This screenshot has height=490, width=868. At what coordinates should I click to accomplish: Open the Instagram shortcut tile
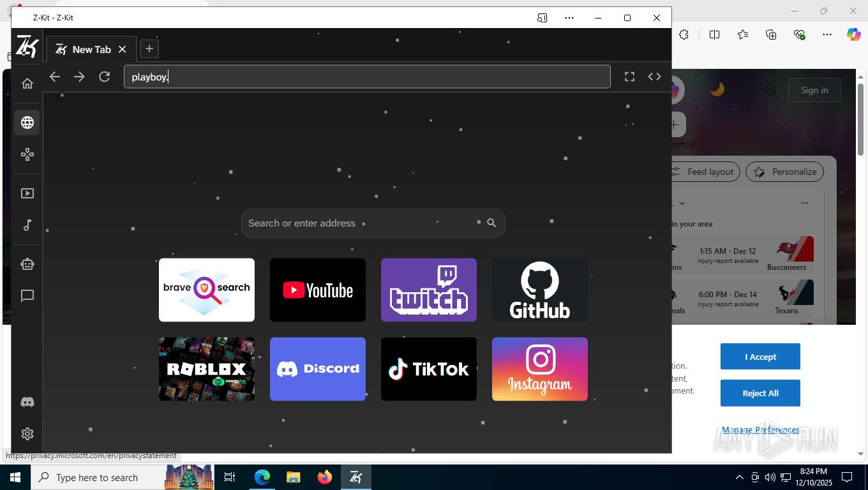click(540, 369)
